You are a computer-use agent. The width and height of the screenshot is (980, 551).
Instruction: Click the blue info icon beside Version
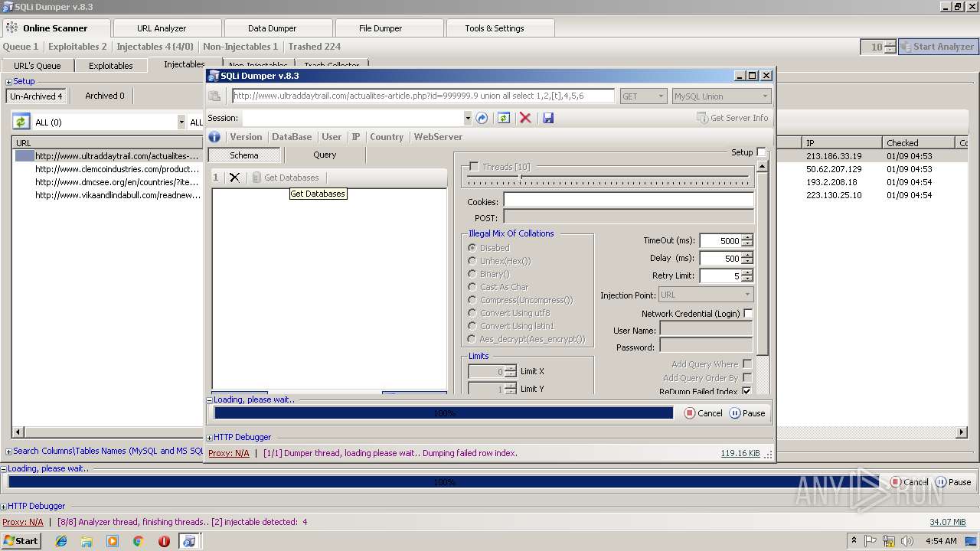tap(214, 137)
